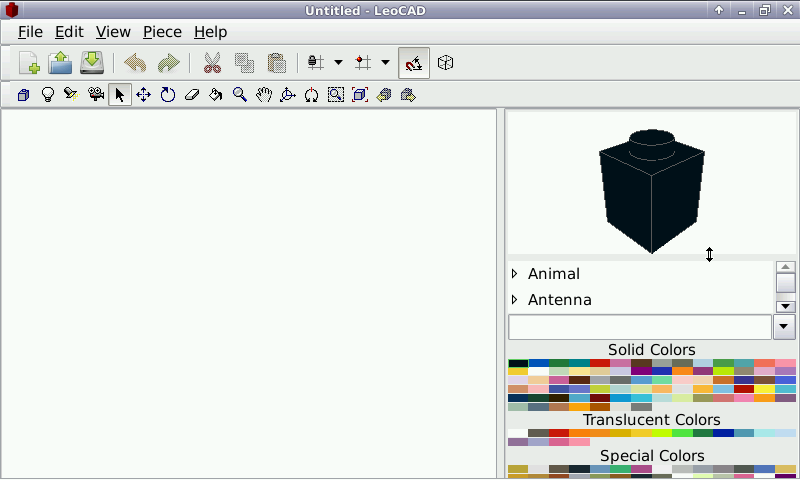The height and width of the screenshot is (480, 800).
Task: Restore the LeoCAD window size
Action: point(765,10)
